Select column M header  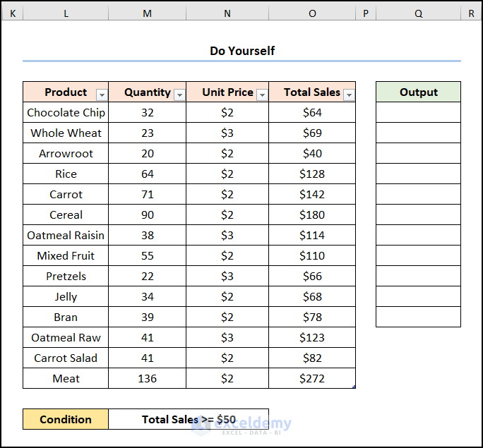[148, 13]
